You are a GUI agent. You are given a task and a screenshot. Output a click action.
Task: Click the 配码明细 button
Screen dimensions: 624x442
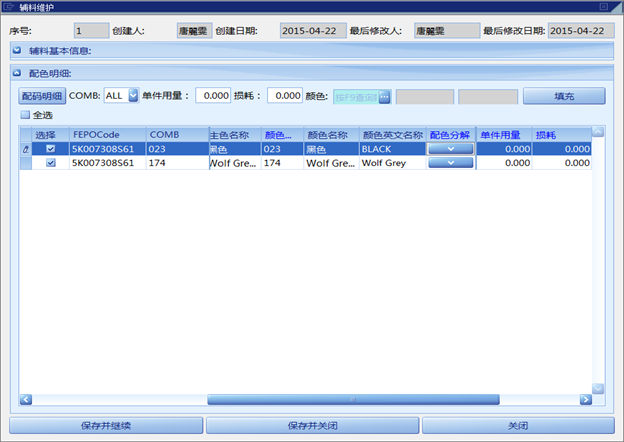(x=41, y=96)
